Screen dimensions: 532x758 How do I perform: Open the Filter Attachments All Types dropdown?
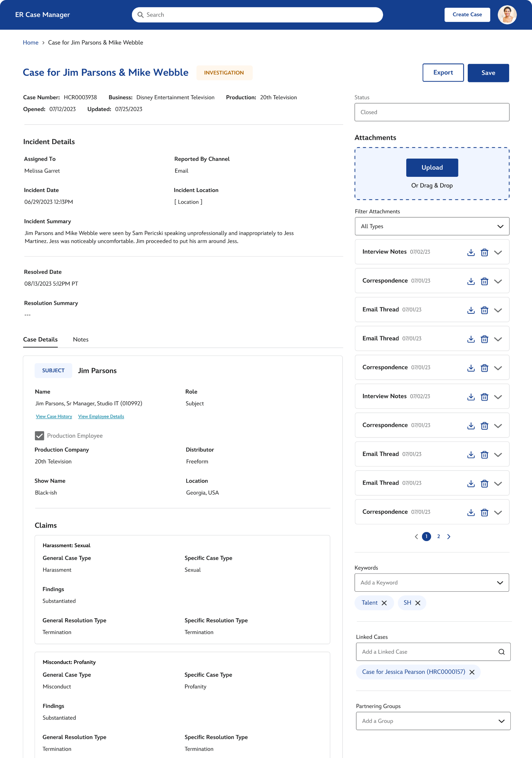click(x=432, y=226)
